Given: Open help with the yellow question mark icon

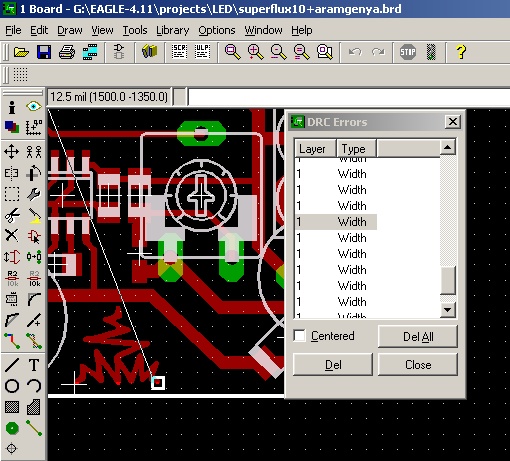Looking at the screenshot, I should point(461,52).
